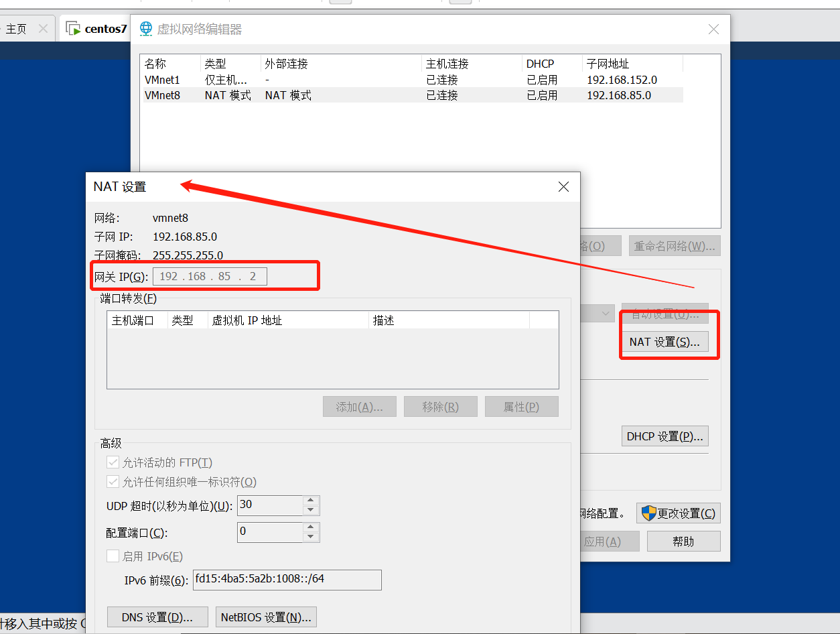Open the dropdown left of 自动设置 button
Viewport: 840px width, 634px height.
(x=606, y=313)
